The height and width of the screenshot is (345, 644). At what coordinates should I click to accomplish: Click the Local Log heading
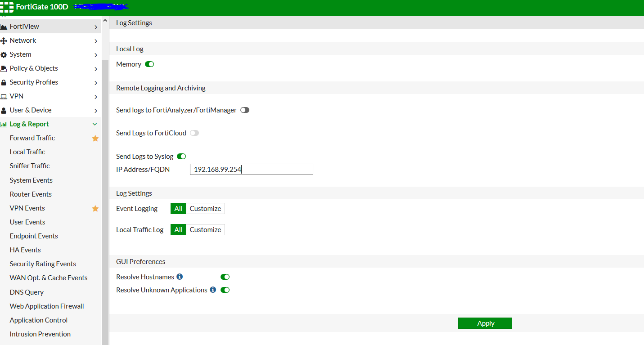click(x=130, y=49)
